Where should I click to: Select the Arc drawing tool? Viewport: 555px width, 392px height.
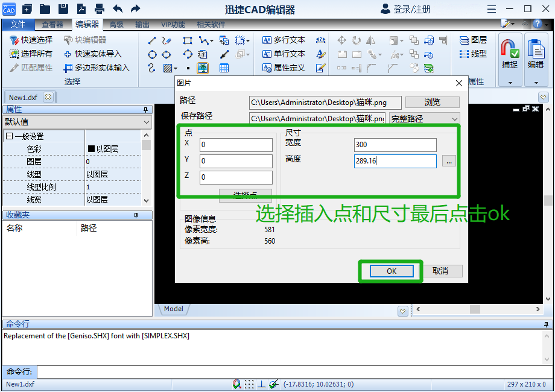pos(188,54)
